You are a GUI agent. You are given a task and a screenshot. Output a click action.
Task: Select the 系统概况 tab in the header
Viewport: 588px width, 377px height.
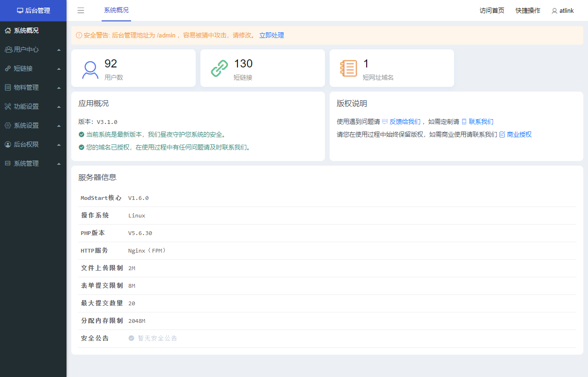click(x=116, y=10)
